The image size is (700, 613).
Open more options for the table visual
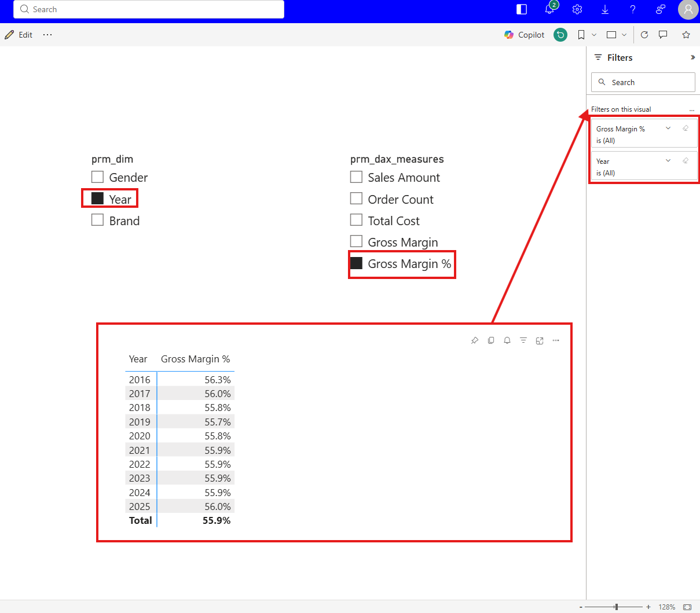[x=556, y=340]
